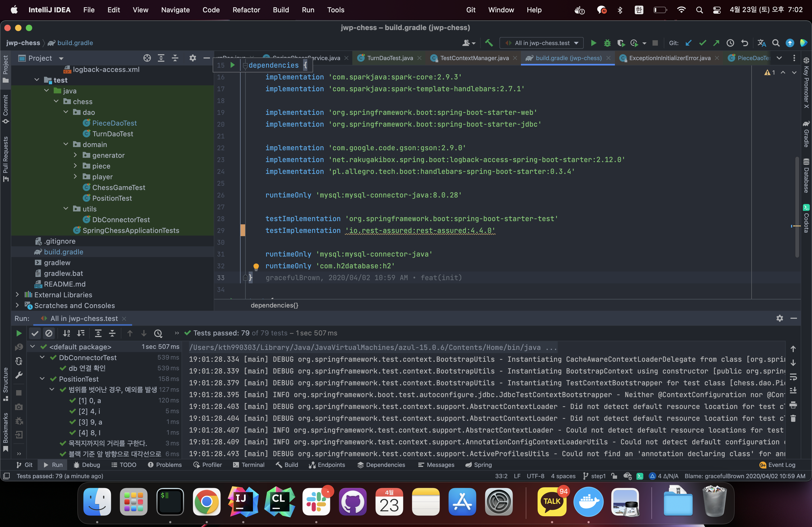Click the Build project hammer icon
The image size is (812, 527).
(489, 43)
